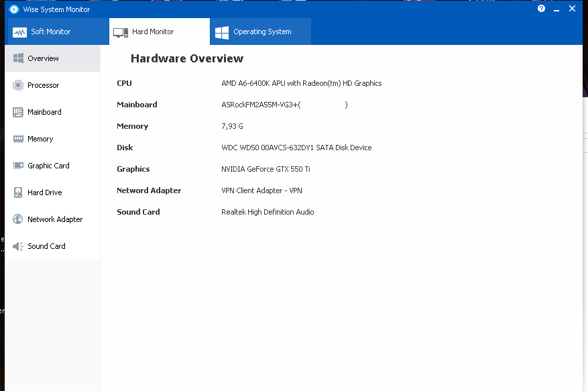Show the Memory section
Screen dimensions: 588x391
pyautogui.click(x=52, y=139)
